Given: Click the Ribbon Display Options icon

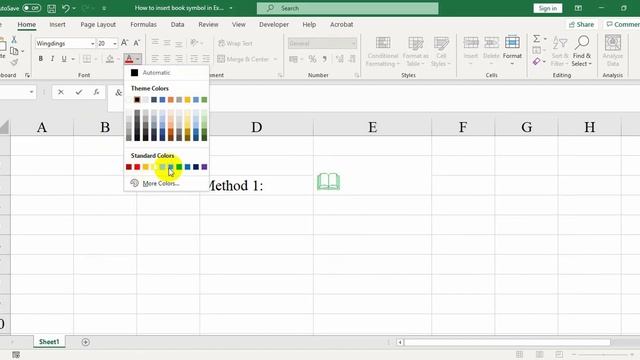Looking at the screenshot, I should click(578, 8).
